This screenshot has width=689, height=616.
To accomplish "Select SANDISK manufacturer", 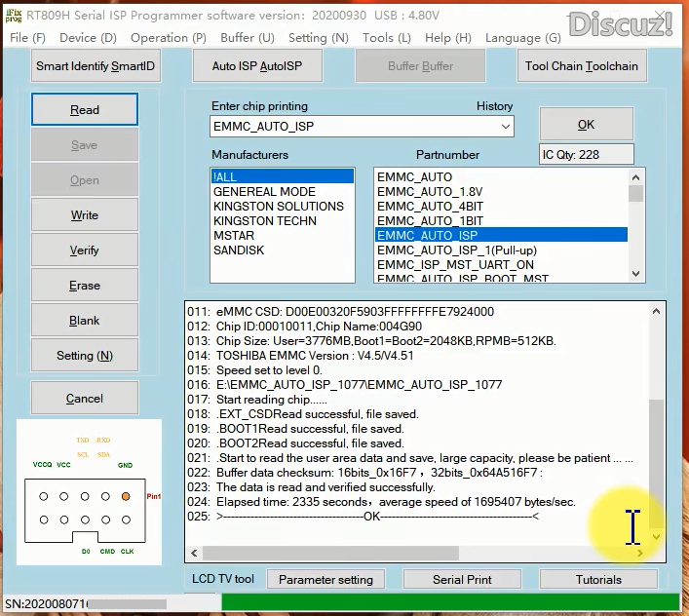I will pos(238,250).
